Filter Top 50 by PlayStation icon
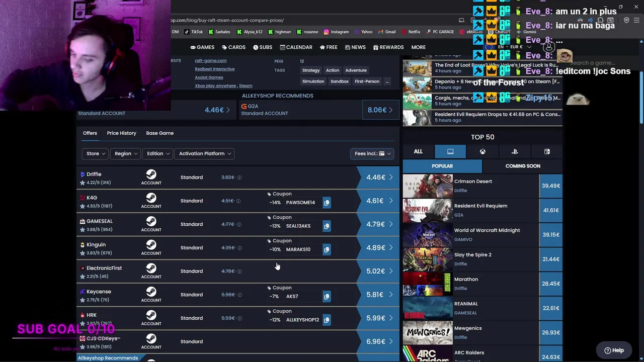This screenshot has width=644, height=362. click(x=515, y=151)
